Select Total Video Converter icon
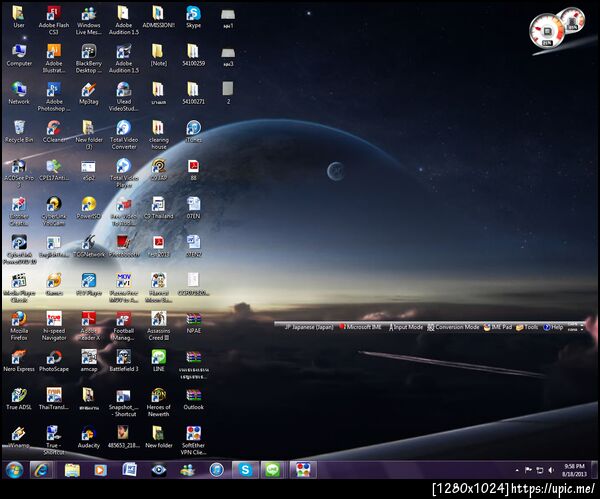 pos(124,135)
